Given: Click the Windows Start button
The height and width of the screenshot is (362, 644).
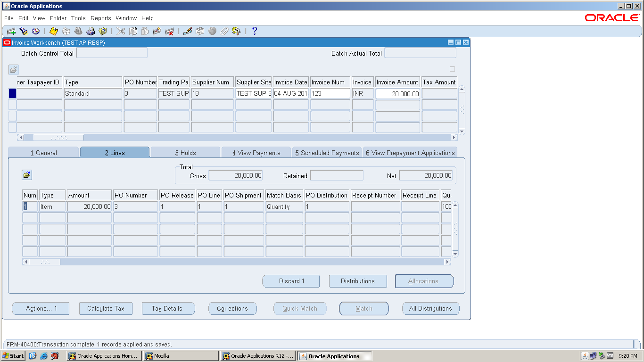Looking at the screenshot, I should tap(13, 356).
